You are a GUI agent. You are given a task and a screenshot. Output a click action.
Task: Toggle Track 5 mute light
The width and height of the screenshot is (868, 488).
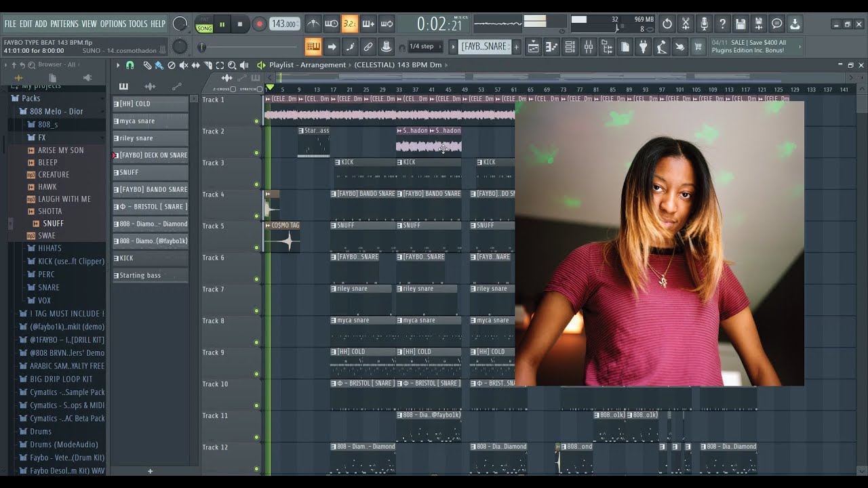(x=256, y=248)
